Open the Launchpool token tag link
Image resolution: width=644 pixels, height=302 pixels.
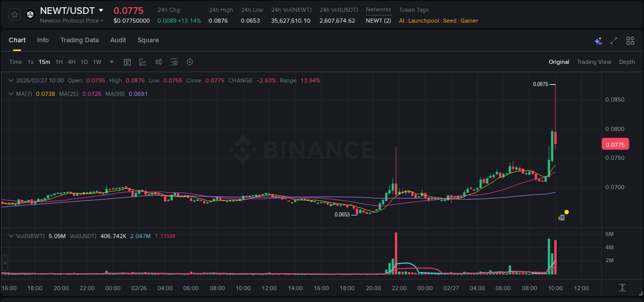coord(423,21)
